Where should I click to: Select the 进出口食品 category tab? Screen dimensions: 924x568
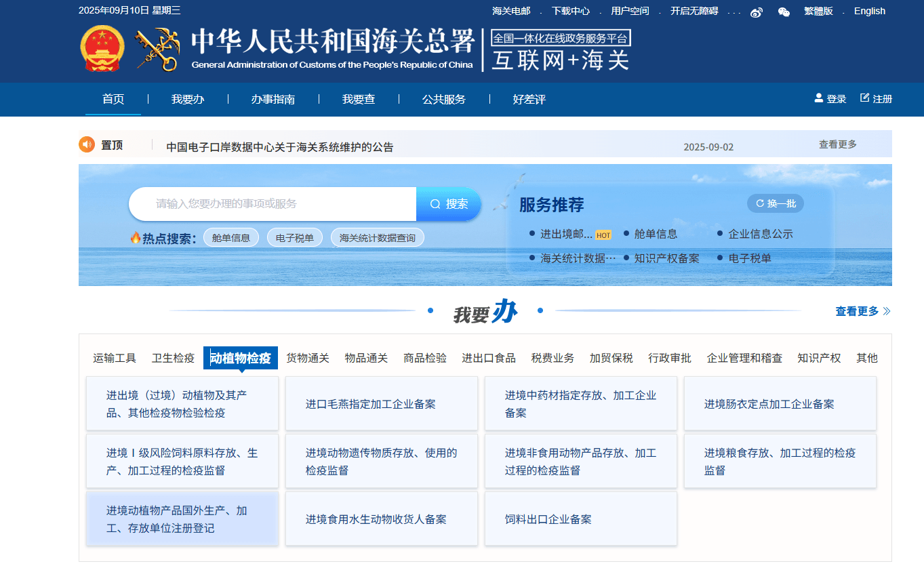pos(488,358)
